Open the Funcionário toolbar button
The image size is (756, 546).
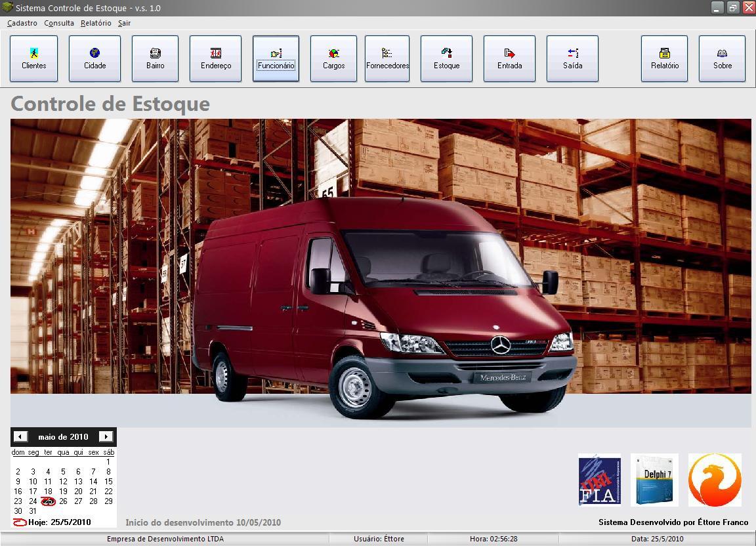[x=276, y=58]
